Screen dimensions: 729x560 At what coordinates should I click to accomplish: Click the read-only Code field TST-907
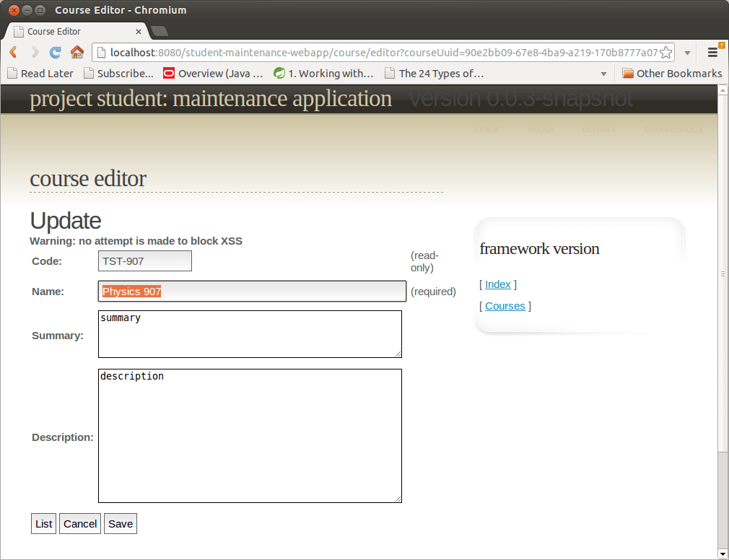[145, 261]
